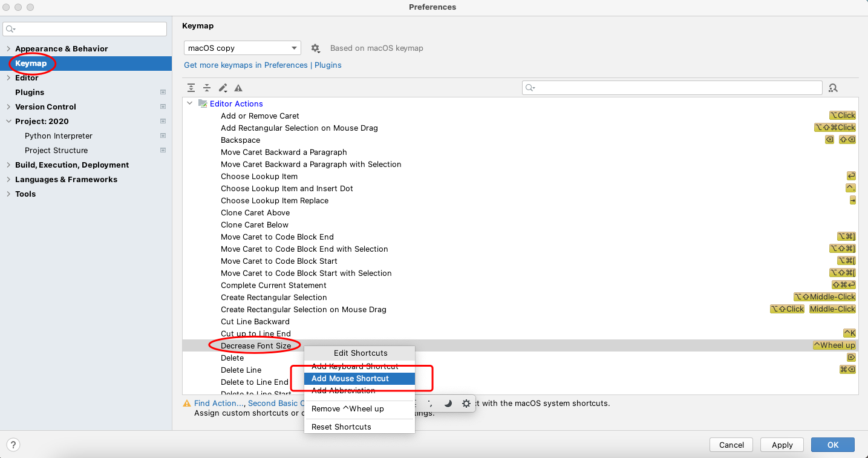This screenshot has height=458, width=868.
Task: Select the Add or Remove Caret action
Action: pos(520,116)
